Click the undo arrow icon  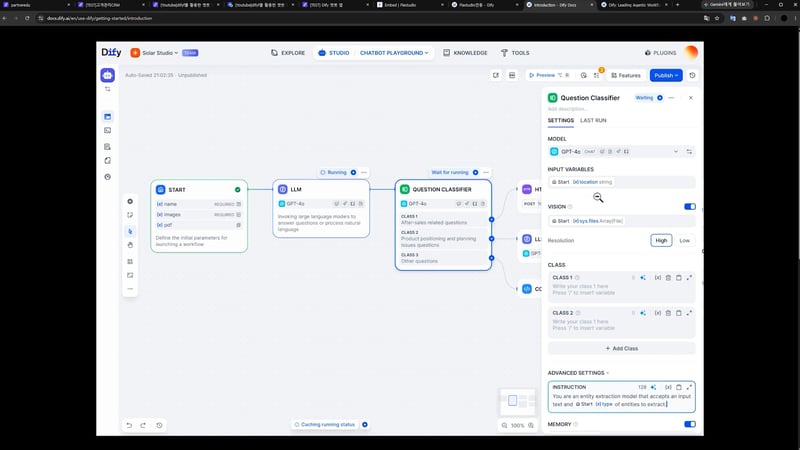[129, 425]
